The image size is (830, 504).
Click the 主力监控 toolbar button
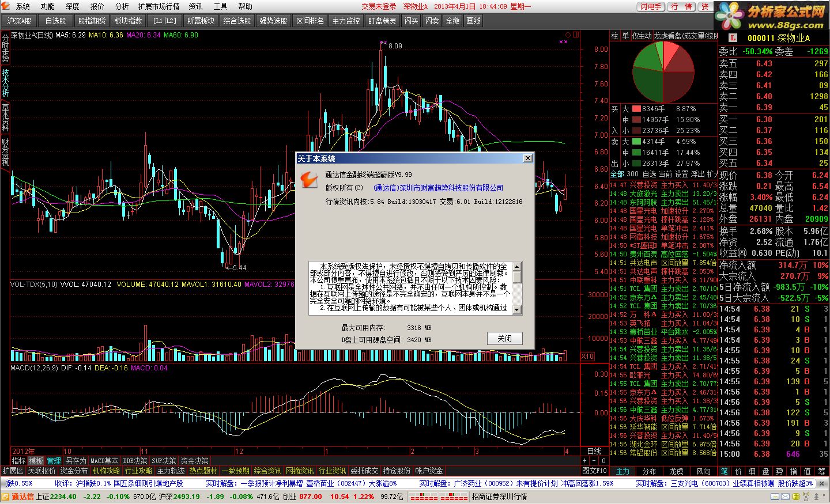346,21
